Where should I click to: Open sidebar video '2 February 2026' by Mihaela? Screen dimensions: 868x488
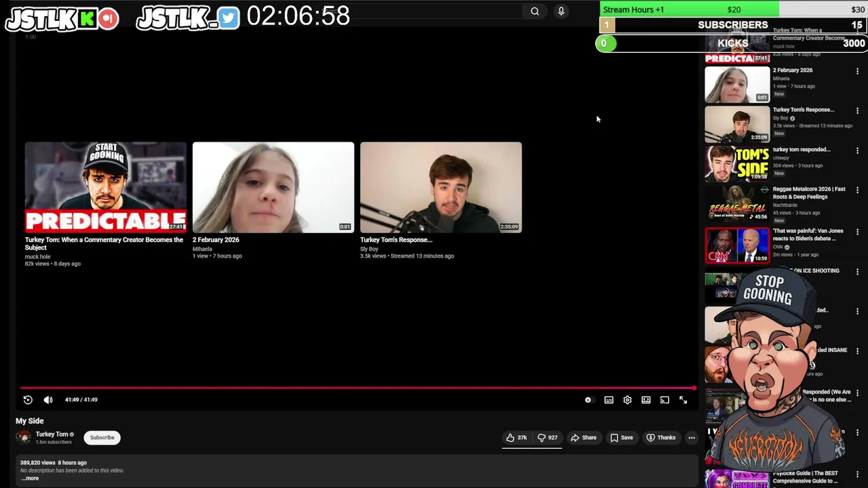coord(737,84)
